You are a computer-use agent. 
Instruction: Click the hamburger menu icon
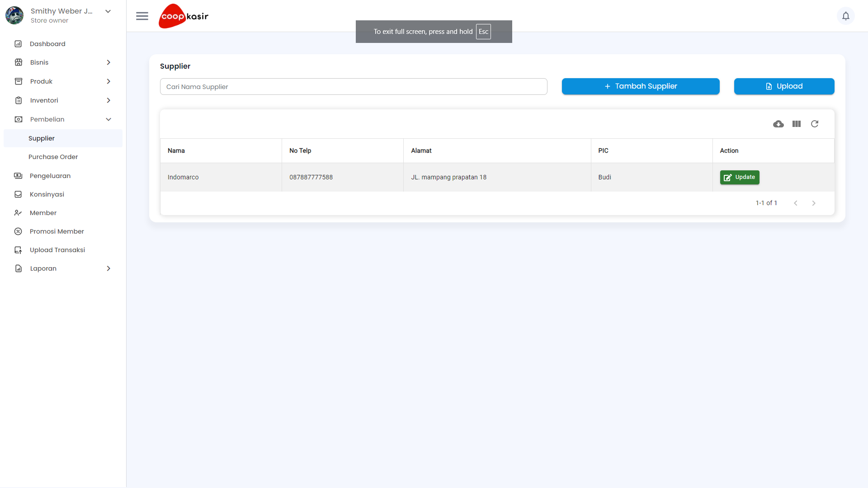pos(142,16)
